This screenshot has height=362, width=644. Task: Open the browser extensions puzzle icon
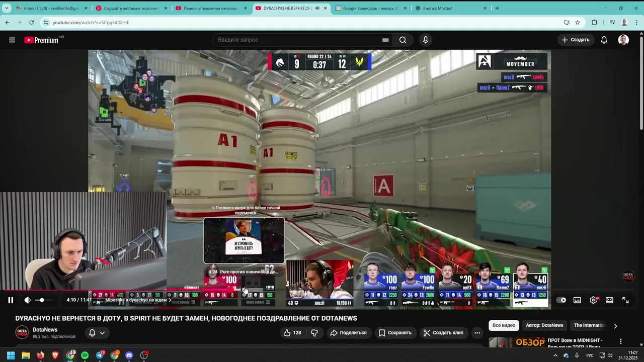[x=595, y=23]
